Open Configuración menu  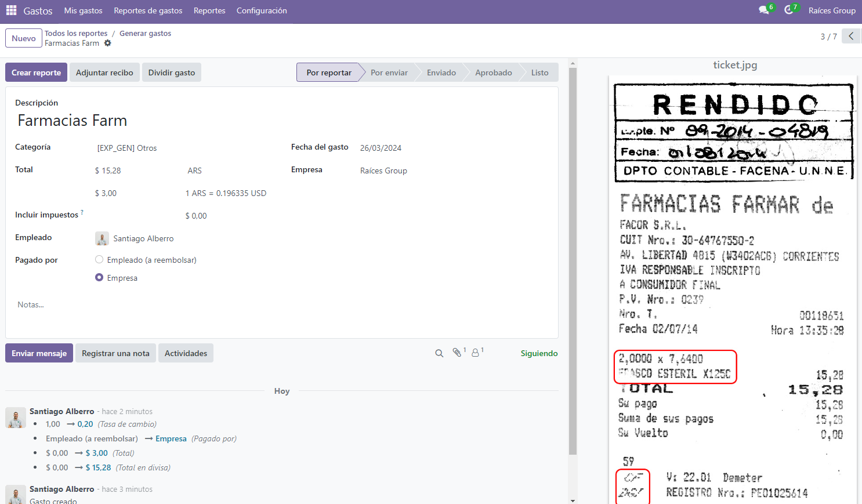pos(262,10)
